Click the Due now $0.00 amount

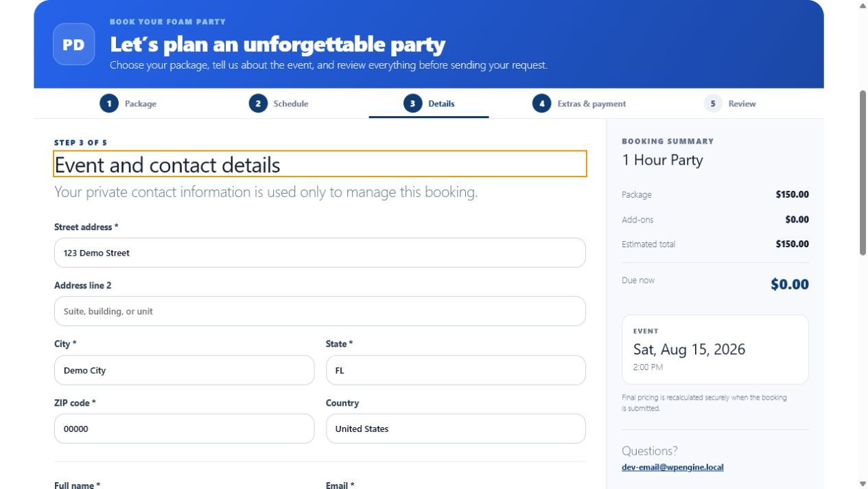coord(790,284)
